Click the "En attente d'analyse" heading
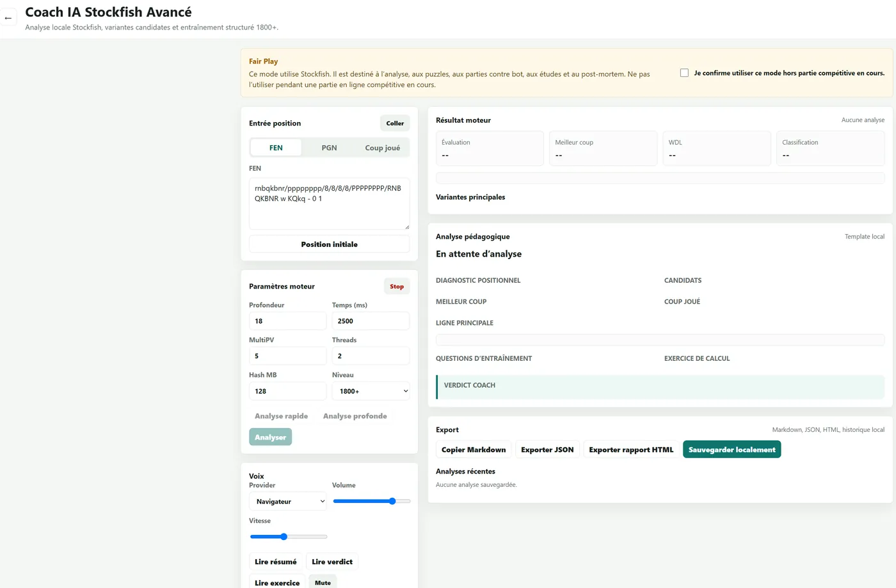Image resolution: width=896 pixels, height=588 pixels. (479, 254)
